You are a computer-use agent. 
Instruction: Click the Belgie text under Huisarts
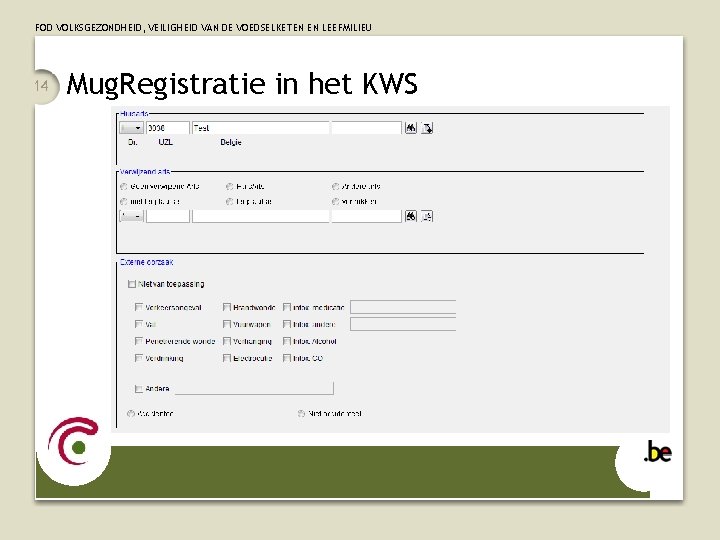click(x=231, y=142)
